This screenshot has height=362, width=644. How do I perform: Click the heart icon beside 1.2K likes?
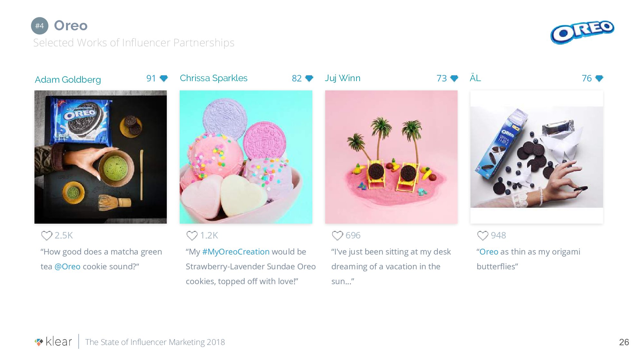(192, 236)
